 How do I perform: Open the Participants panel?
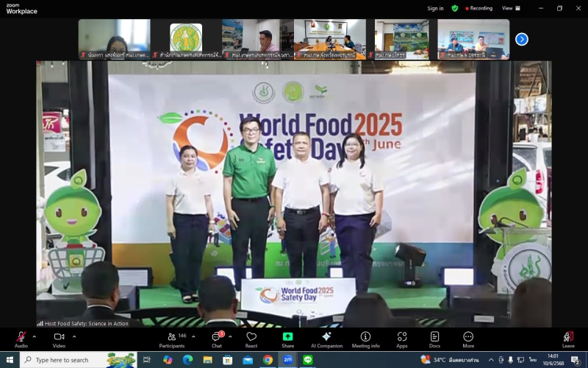click(x=172, y=339)
